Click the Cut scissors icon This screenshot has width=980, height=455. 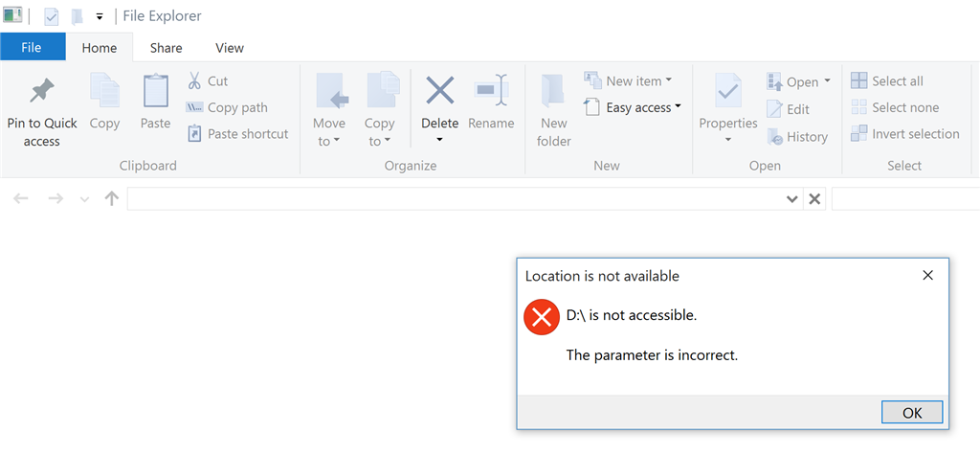pos(194,80)
